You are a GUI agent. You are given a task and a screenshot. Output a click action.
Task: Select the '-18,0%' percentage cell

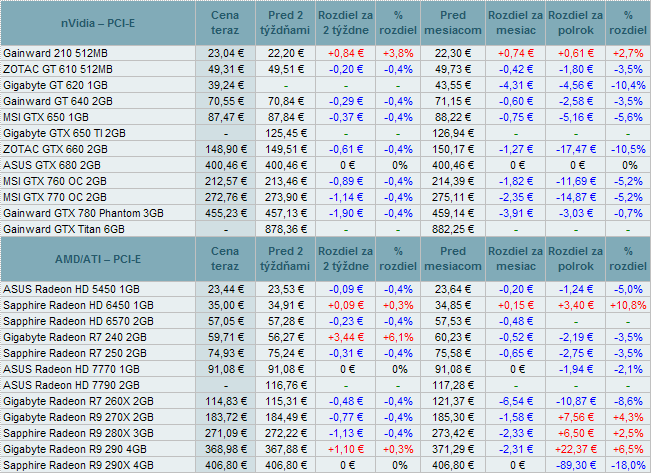(x=628, y=465)
